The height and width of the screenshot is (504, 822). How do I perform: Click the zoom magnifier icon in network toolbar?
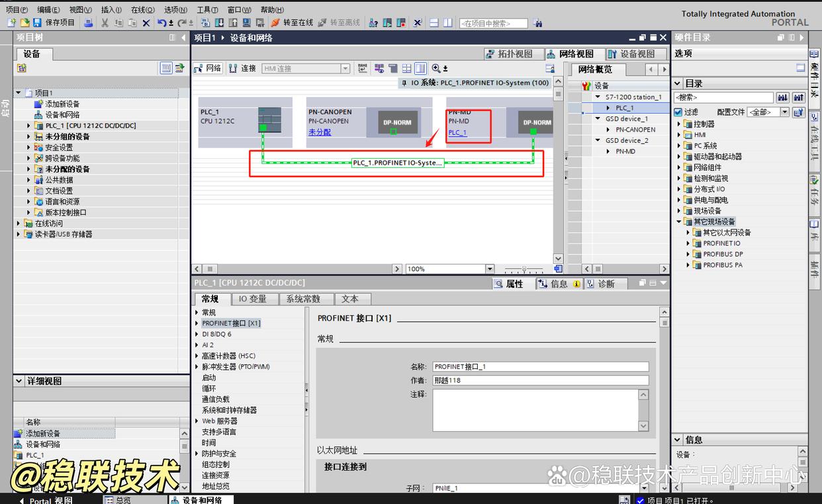[436, 68]
